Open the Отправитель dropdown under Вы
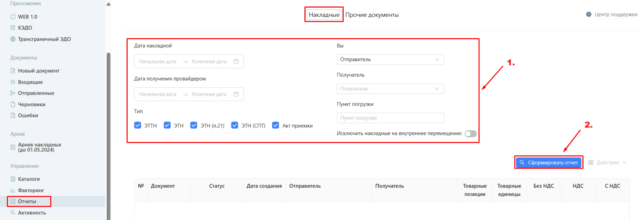The width and height of the screenshot is (644, 220). [x=390, y=60]
